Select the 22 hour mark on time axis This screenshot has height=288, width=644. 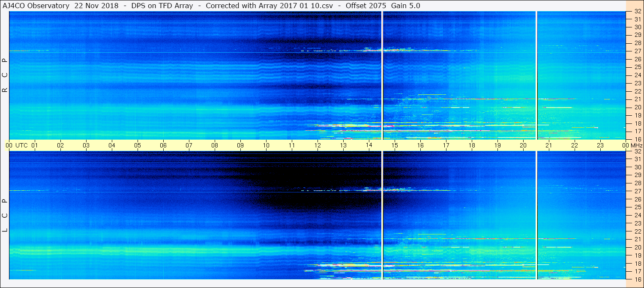[x=575, y=145]
